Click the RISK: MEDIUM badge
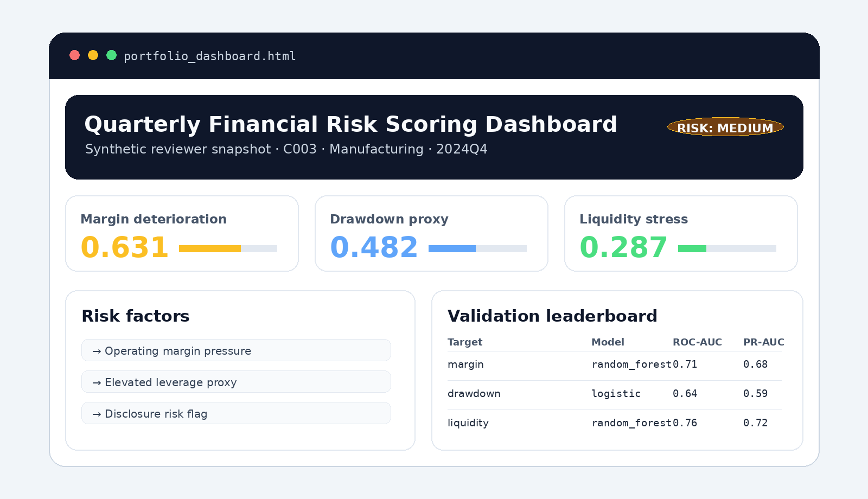Viewport: 868px width, 499px height. click(x=725, y=127)
